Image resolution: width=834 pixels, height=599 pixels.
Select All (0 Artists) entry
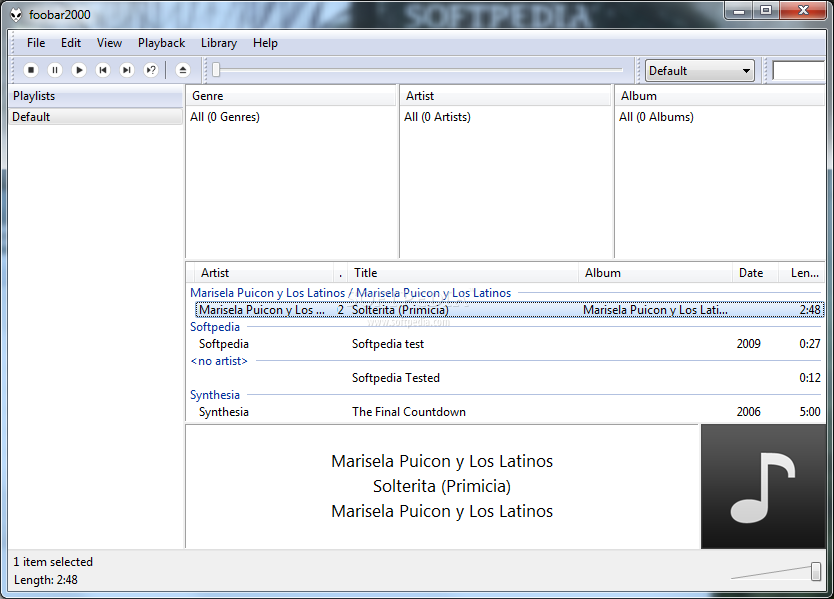click(x=437, y=117)
